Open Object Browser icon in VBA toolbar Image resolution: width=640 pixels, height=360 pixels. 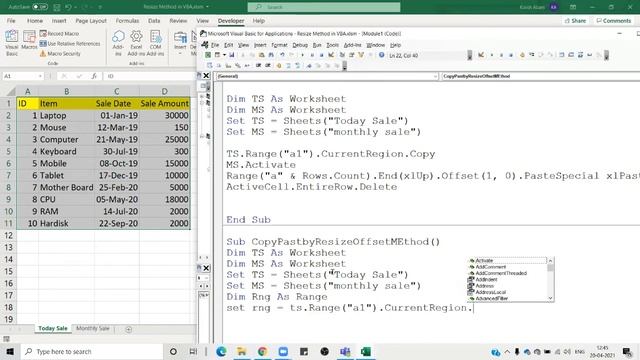coord(361,55)
